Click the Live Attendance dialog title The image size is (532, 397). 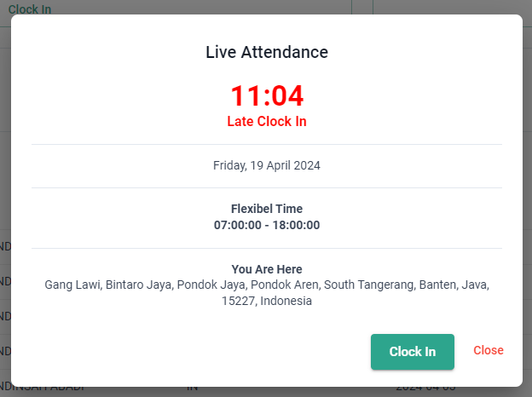pos(267,52)
